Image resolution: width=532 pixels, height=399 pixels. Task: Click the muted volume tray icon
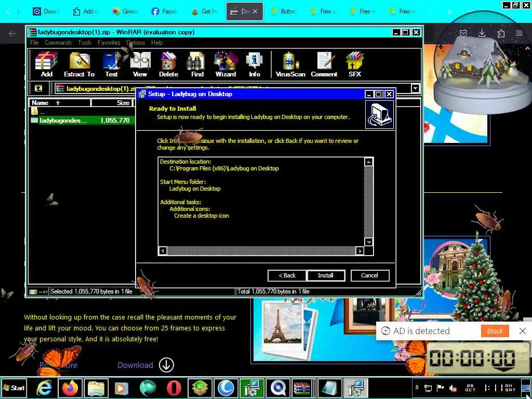click(x=453, y=388)
